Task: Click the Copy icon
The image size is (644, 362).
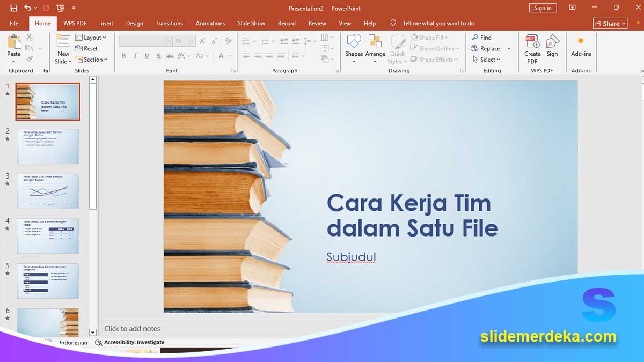Action: tap(29, 48)
